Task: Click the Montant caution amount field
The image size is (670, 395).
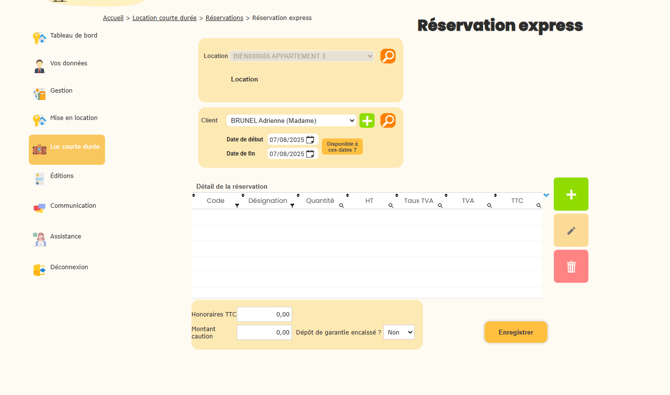Action: 264,332
